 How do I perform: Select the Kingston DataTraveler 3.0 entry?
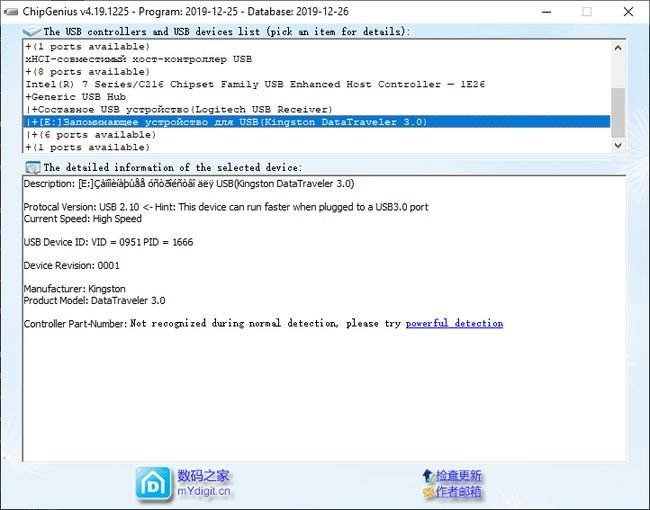coord(317,122)
